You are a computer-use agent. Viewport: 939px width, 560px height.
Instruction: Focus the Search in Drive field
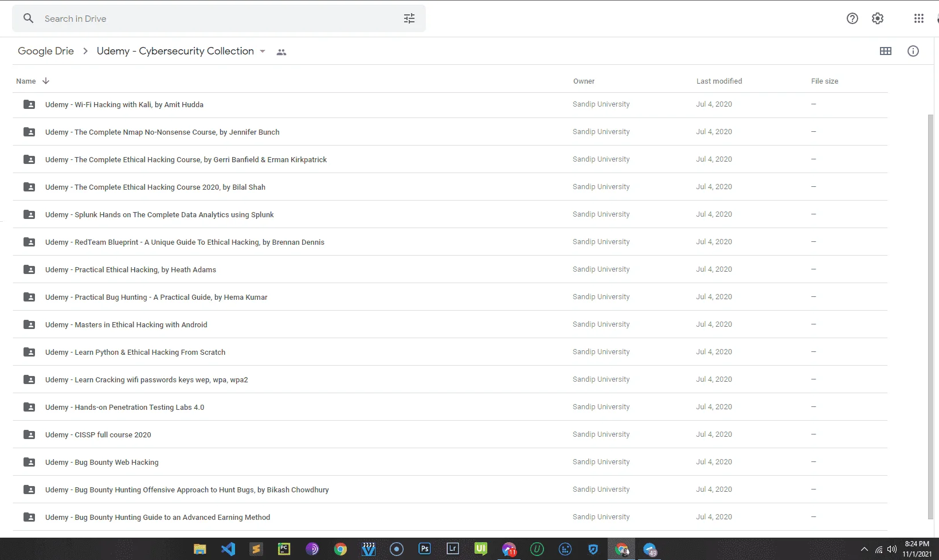[219, 18]
